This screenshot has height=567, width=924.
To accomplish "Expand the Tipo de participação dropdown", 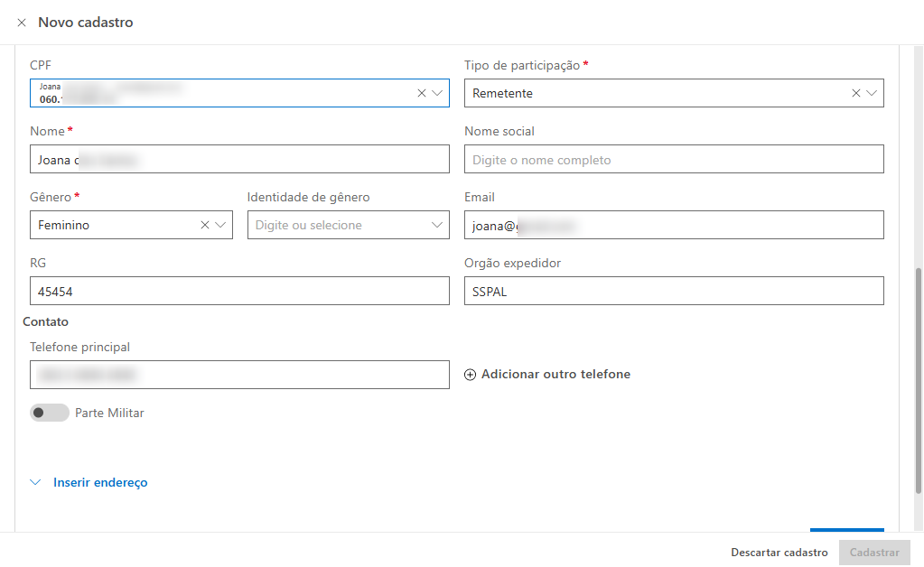I will (x=872, y=93).
